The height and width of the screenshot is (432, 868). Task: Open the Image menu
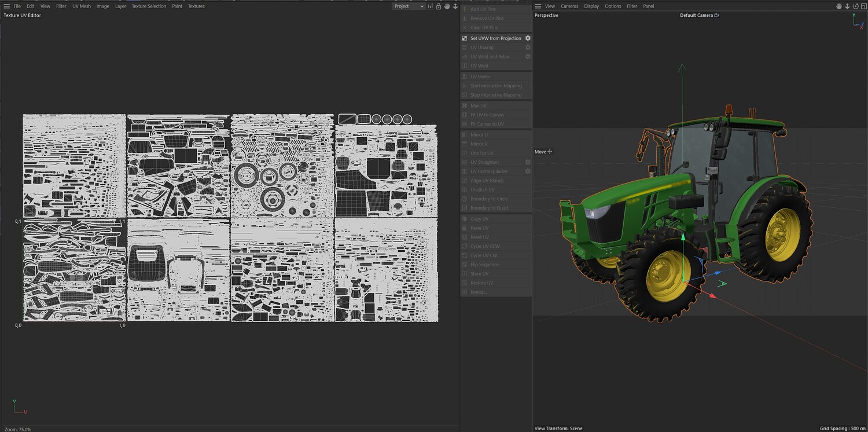click(103, 6)
